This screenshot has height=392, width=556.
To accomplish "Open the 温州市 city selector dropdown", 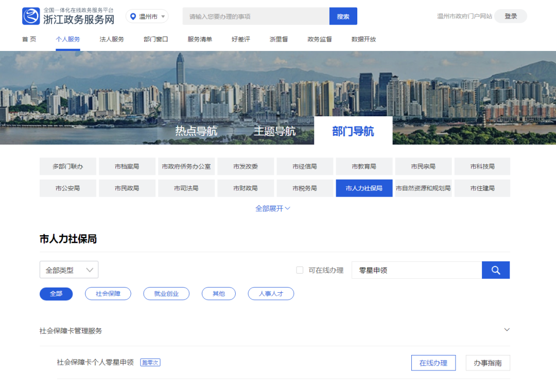I will pos(147,16).
